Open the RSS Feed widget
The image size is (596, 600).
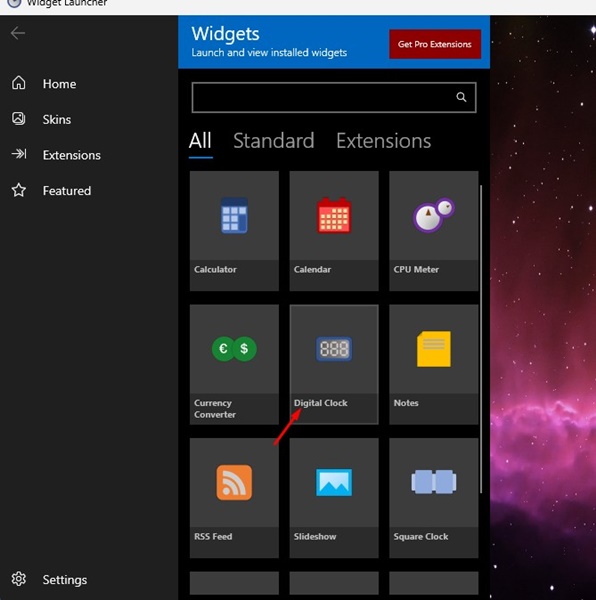click(x=234, y=498)
